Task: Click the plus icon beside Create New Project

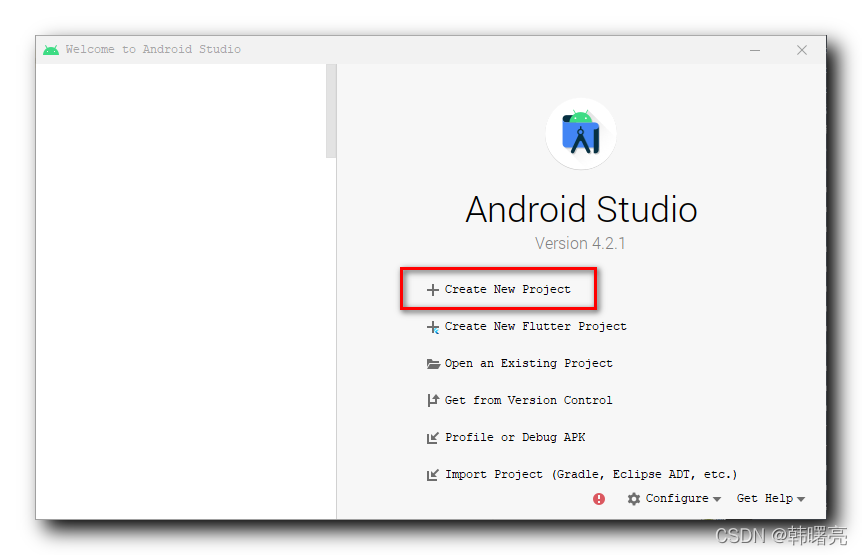Action: 433,290
